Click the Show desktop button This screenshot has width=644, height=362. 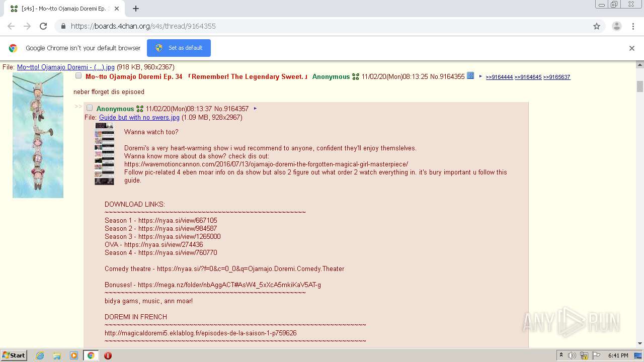(639, 355)
